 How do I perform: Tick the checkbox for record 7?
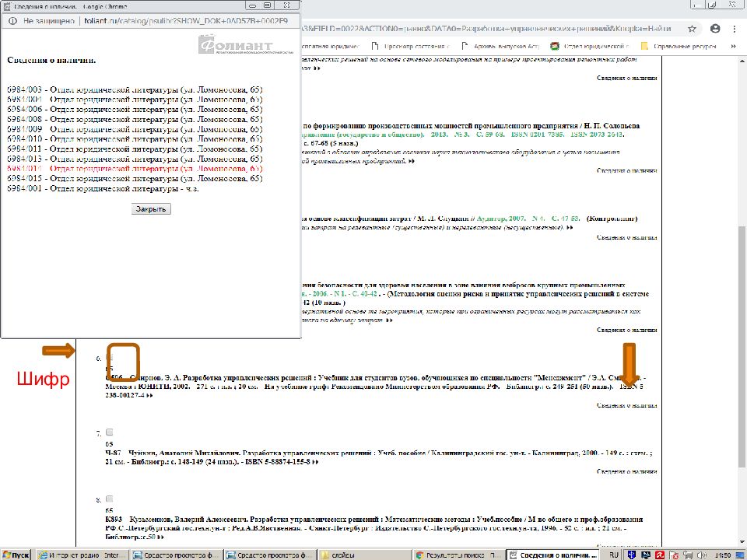pyautogui.click(x=110, y=432)
